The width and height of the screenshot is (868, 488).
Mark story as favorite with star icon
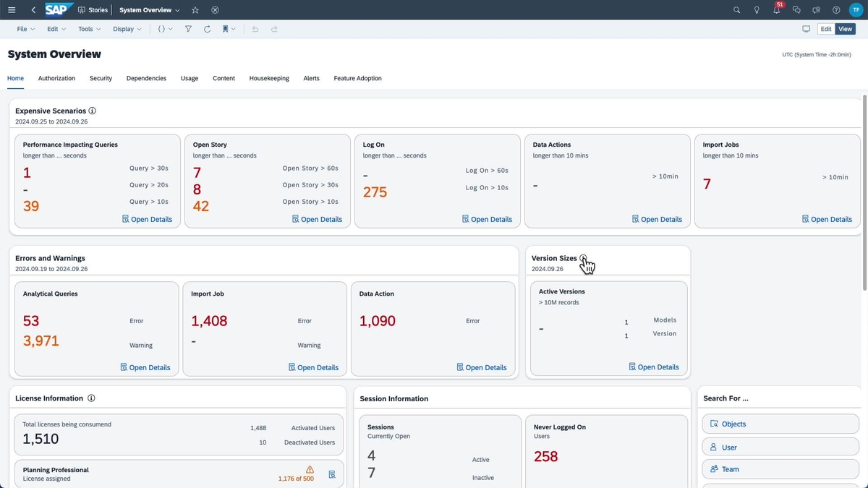coord(195,10)
